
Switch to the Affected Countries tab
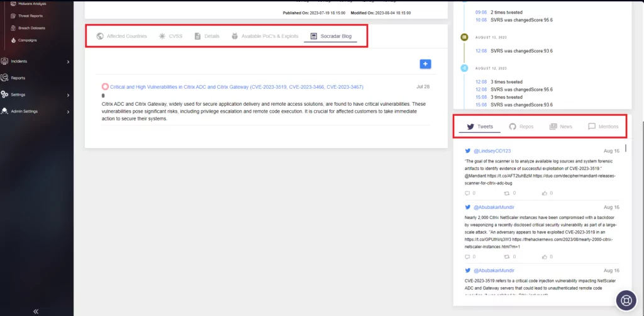click(x=121, y=36)
